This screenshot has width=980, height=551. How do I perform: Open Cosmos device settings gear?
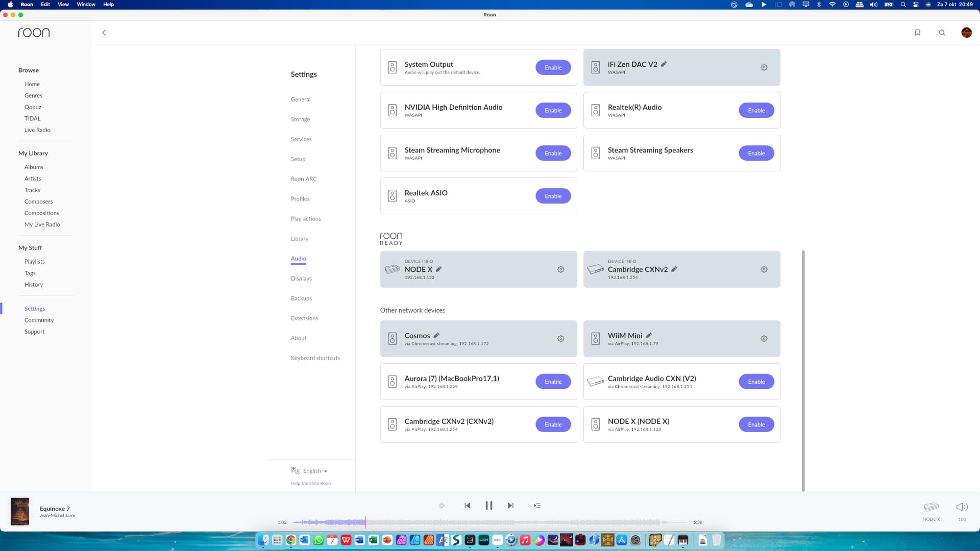click(x=560, y=339)
